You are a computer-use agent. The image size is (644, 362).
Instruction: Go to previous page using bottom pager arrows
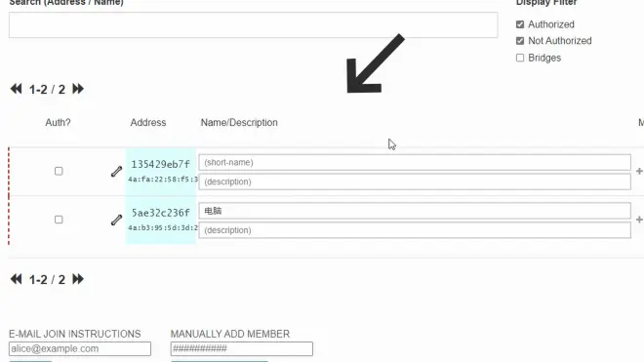pos(16,279)
